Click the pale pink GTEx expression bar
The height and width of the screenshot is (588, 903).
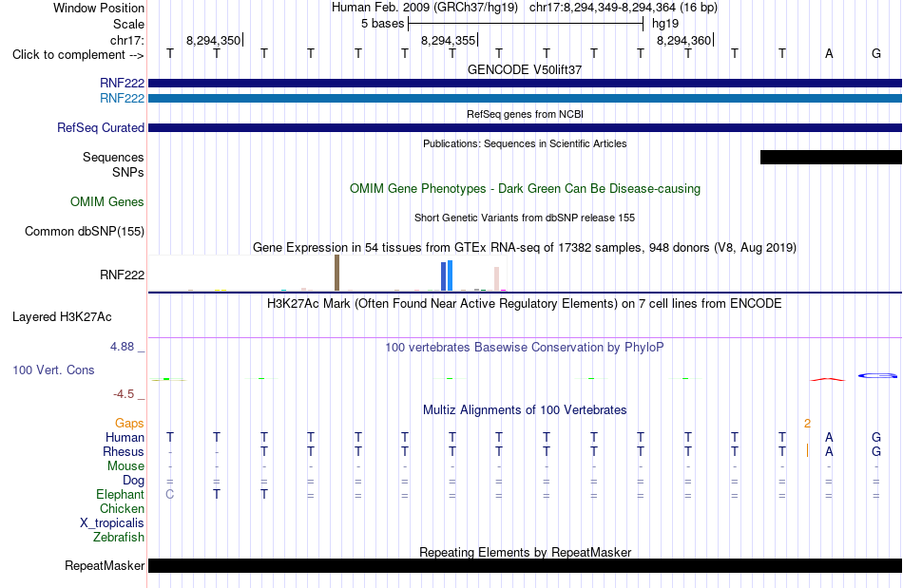[x=496, y=278]
